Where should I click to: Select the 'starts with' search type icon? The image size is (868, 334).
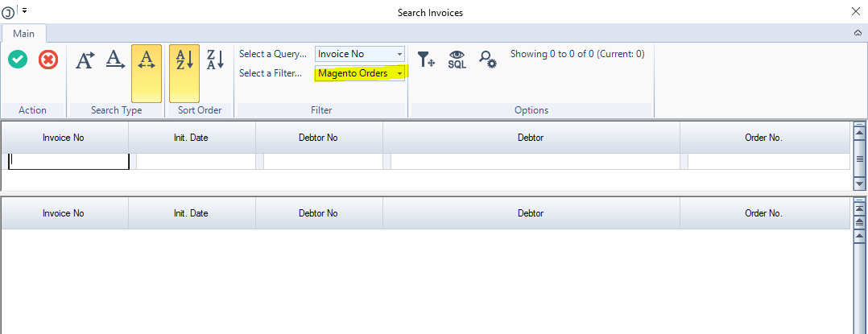[85, 60]
